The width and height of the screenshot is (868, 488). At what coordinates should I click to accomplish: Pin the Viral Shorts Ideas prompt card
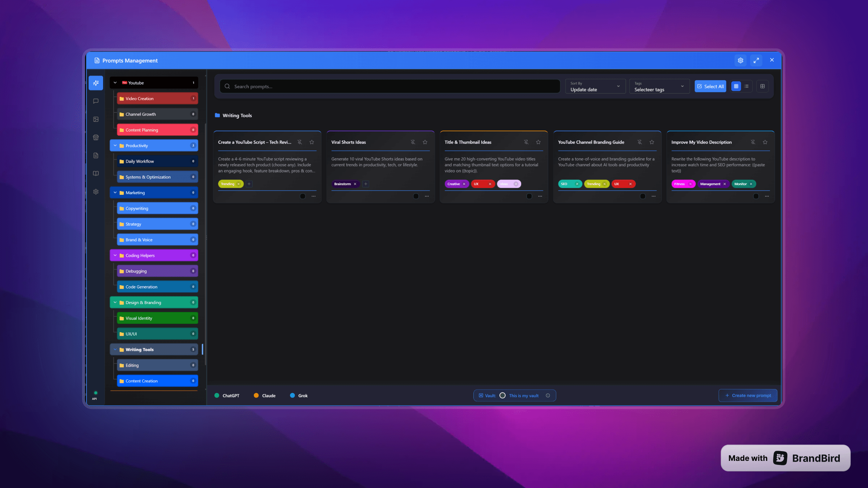click(413, 142)
